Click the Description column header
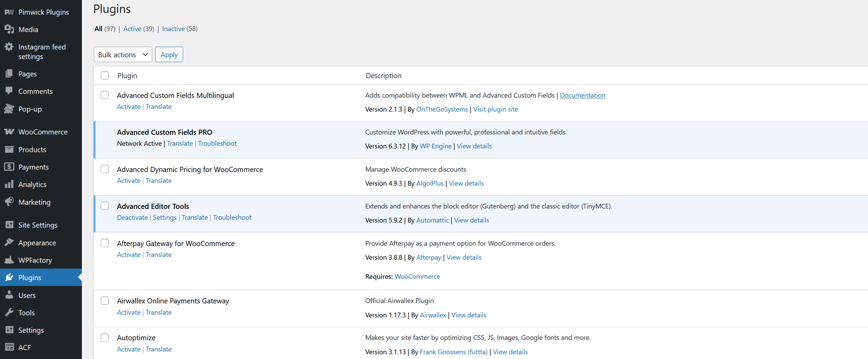Viewport: 868px width, 359px height. tap(384, 75)
